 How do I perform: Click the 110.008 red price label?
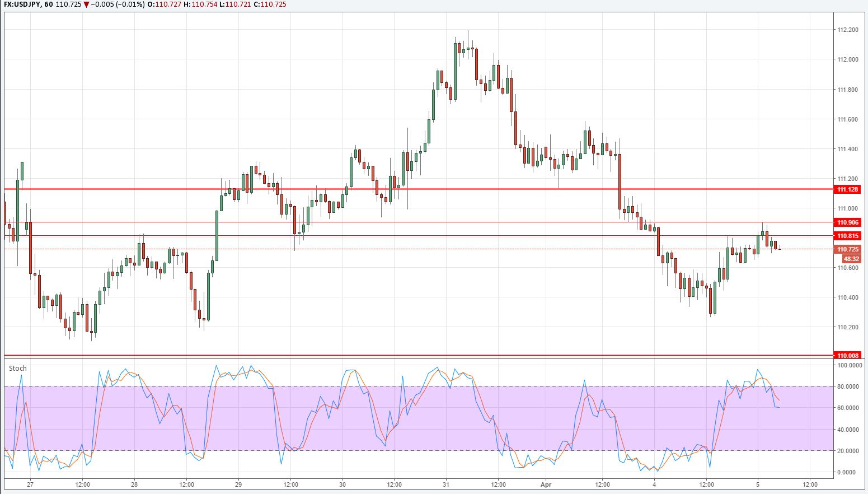[x=847, y=356]
